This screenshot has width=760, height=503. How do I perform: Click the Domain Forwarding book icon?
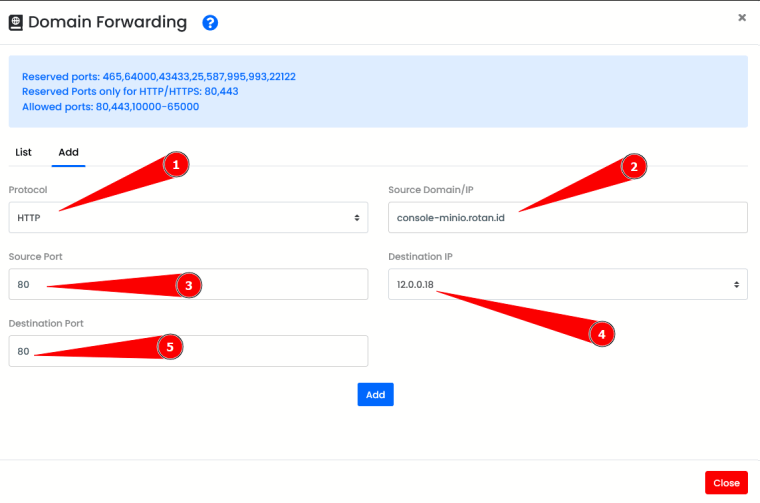pos(16,23)
